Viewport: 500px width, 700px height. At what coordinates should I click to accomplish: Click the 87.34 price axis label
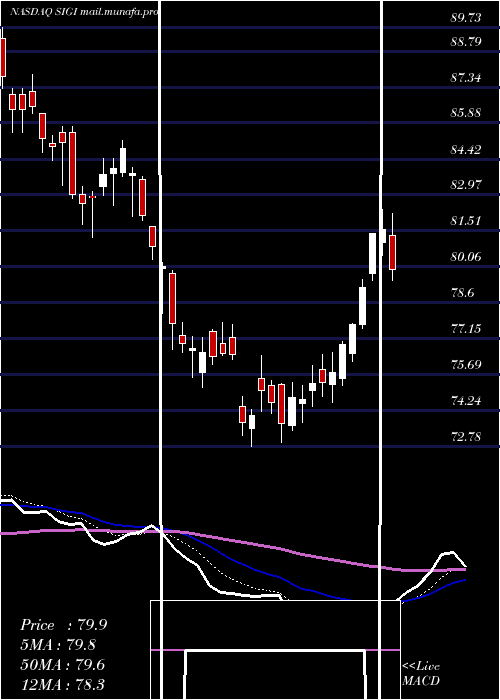[x=466, y=78]
